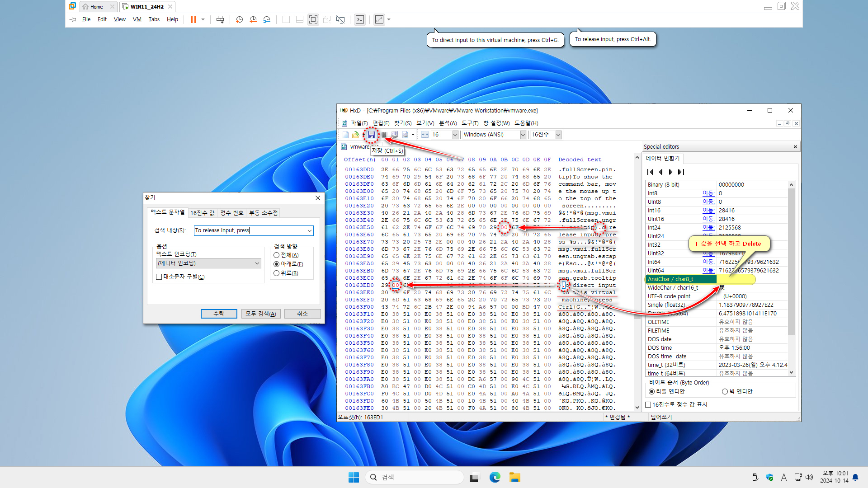Click Windows Start button
868x488 pixels.
pos(354,477)
